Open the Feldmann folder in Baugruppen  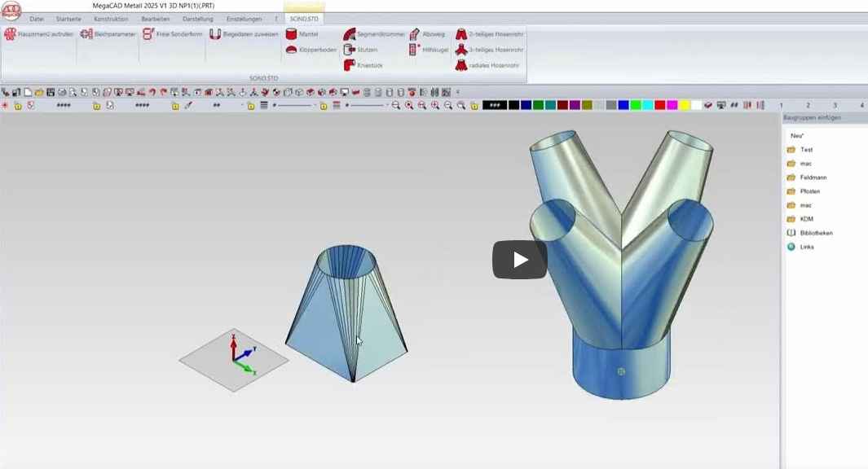coord(812,178)
